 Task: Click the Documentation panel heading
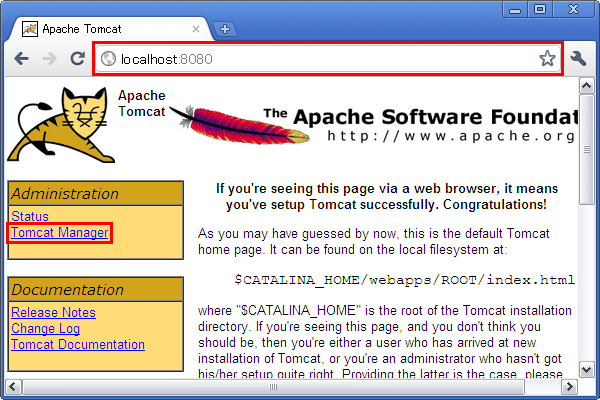(x=96, y=290)
